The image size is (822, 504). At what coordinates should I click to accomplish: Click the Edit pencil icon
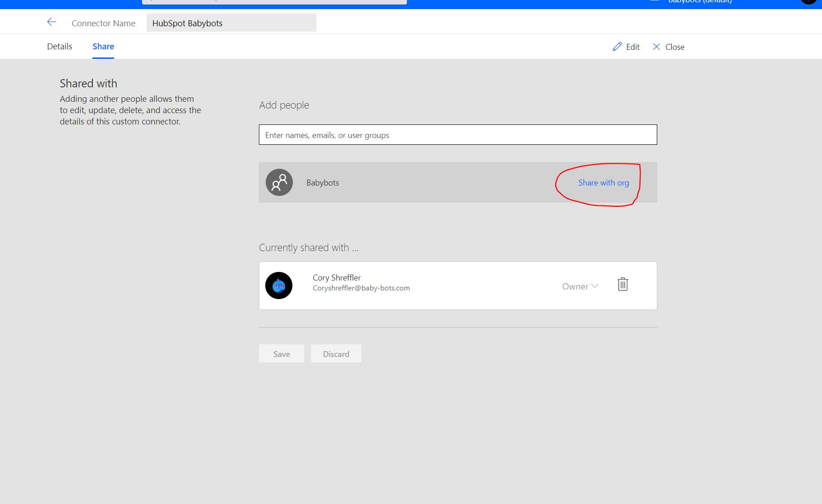617,47
